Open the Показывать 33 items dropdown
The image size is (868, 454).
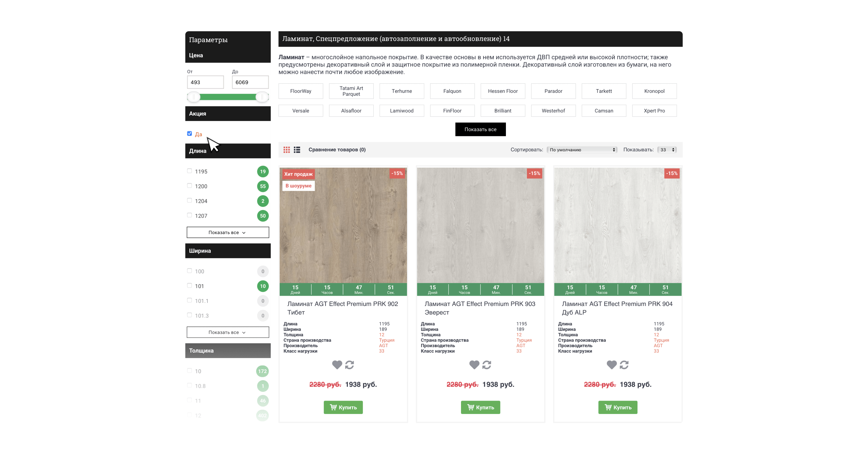click(667, 149)
